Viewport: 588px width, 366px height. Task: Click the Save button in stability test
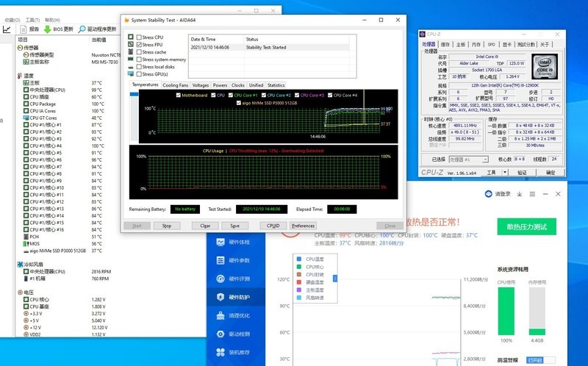pyautogui.click(x=235, y=226)
